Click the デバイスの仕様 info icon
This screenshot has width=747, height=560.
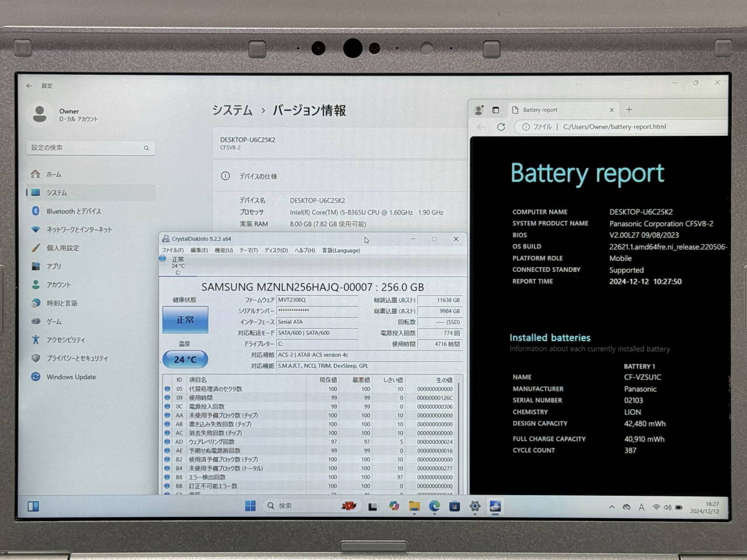pyautogui.click(x=225, y=176)
